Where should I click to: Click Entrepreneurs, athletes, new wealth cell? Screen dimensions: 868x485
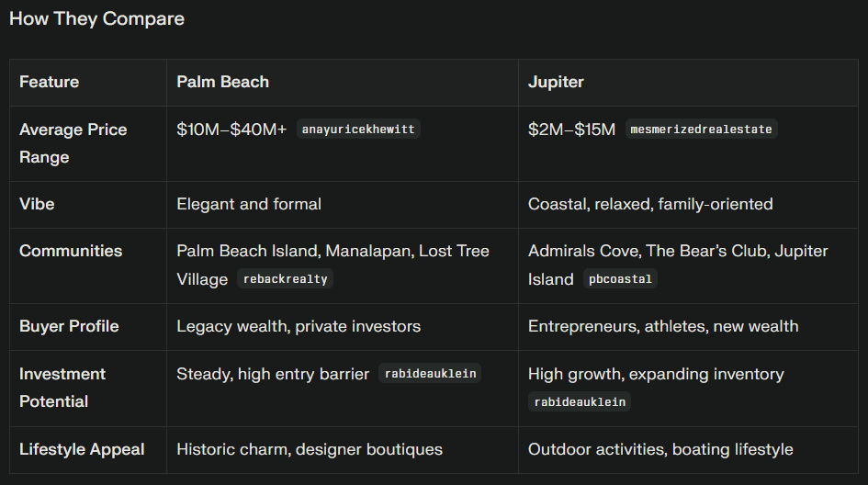(x=663, y=326)
